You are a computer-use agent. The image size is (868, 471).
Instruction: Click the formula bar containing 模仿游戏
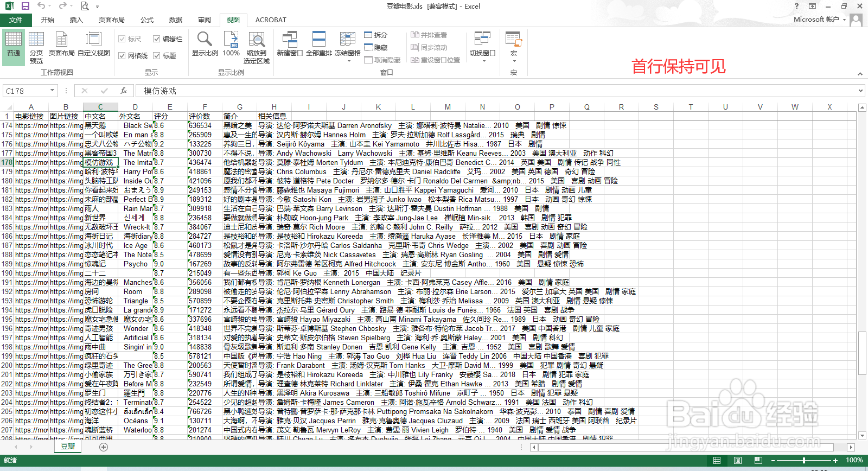496,91
